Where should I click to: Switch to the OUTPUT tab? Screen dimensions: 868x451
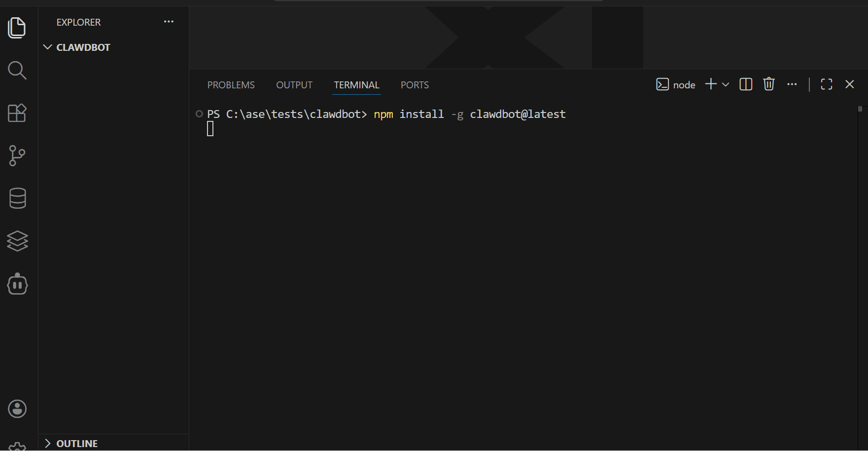click(x=294, y=85)
